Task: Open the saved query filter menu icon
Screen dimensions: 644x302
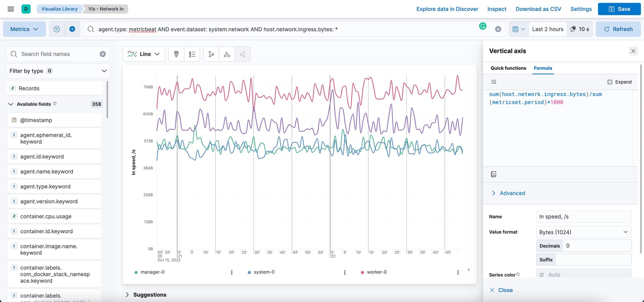Action: tap(57, 29)
